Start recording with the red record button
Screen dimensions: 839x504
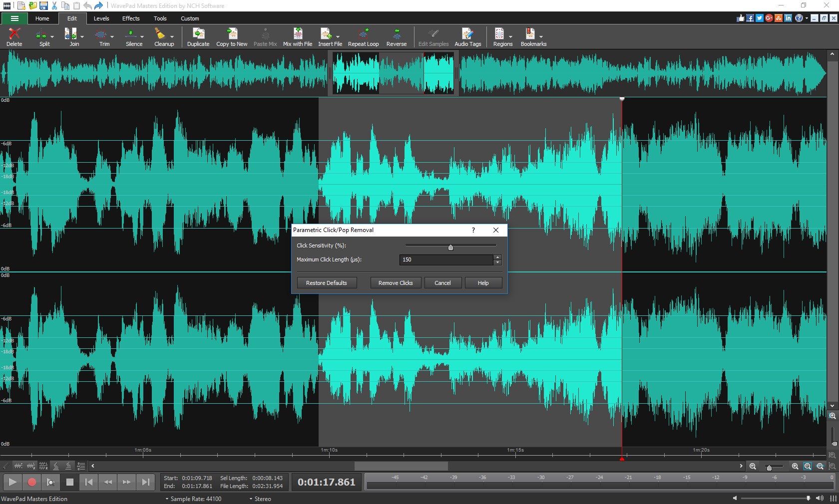tap(32, 482)
